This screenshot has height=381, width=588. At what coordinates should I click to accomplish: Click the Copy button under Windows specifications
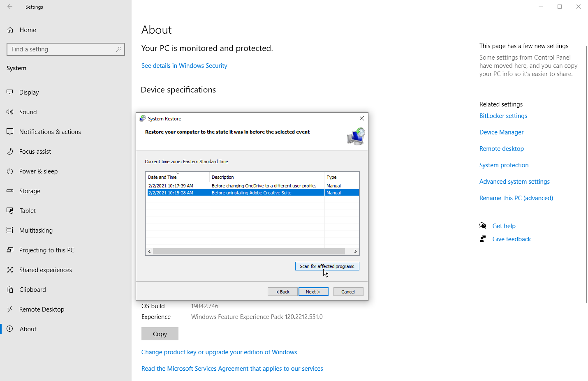pyautogui.click(x=160, y=334)
